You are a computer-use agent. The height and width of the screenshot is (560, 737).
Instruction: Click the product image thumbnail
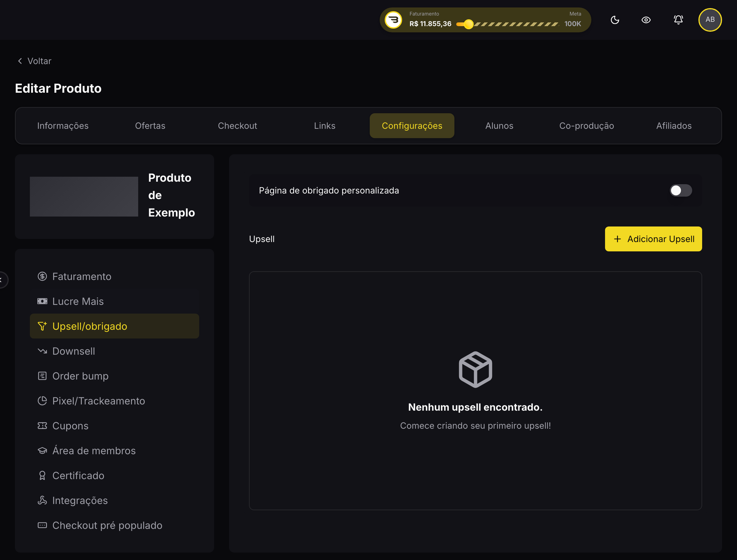(84, 197)
